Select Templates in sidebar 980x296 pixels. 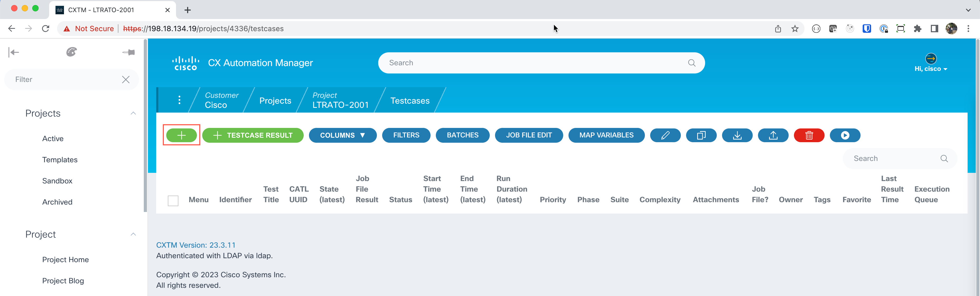60,160
